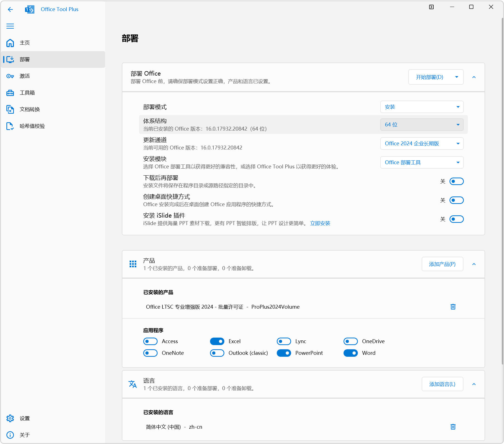
Task: Click the 哈希值校验 hash check icon
Action: (x=10, y=126)
